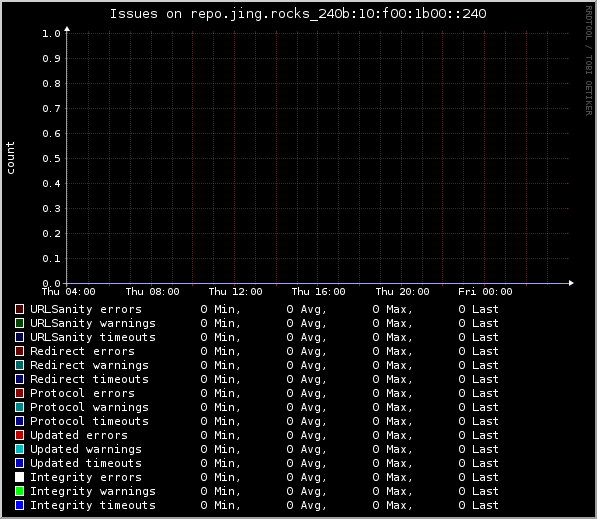Click the RRDTOOL / TOBI OETIKER watermark

point(589,61)
